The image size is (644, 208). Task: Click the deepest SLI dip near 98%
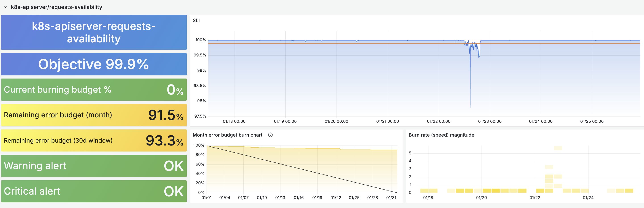click(470, 106)
